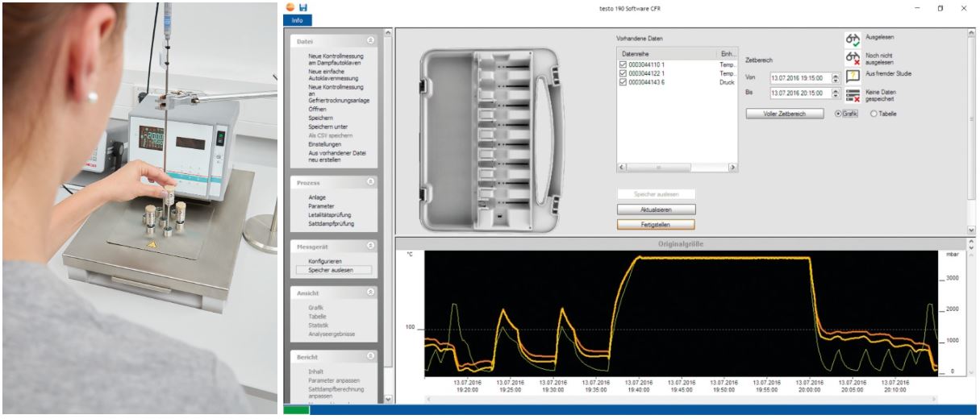Screen dimensions: 980x419
Task: Click Konfigurieren under Messgerät
Action: click(325, 261)
